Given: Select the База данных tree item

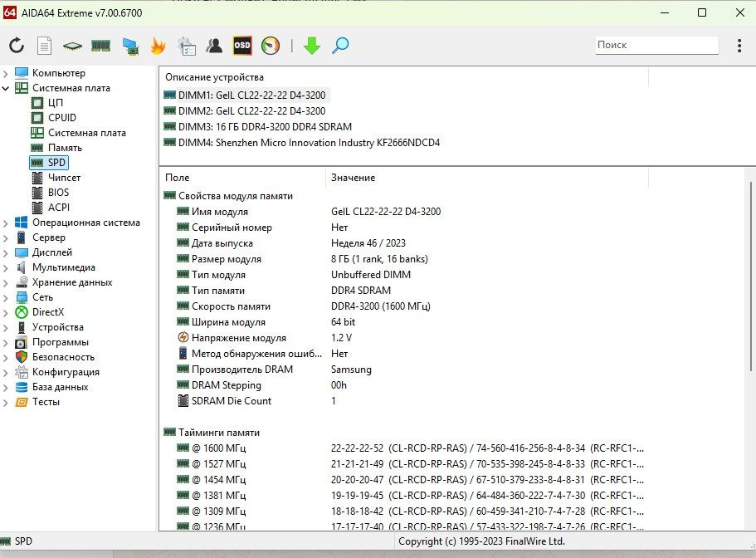Looking at the screenshot, I should (x=60, y=387).
